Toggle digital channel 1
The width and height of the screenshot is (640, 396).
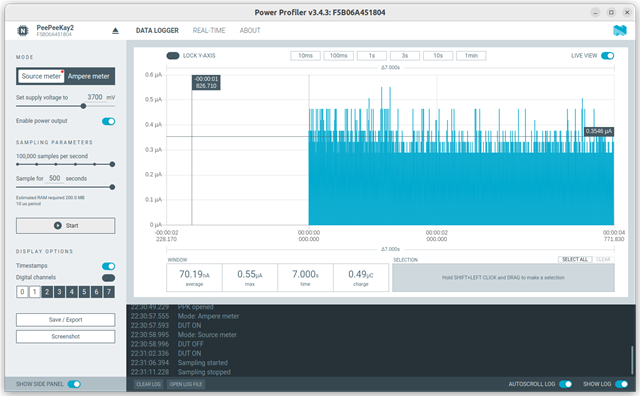[35, 292]
